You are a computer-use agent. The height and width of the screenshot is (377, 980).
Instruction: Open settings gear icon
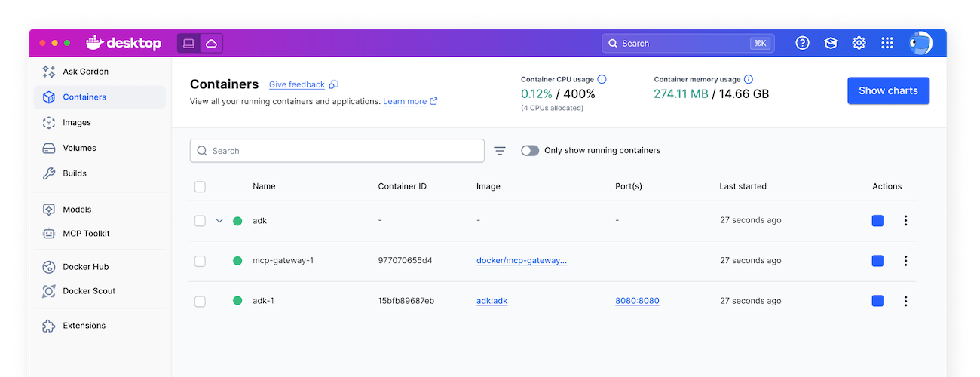pyautogui.click(x=859, y=43)
